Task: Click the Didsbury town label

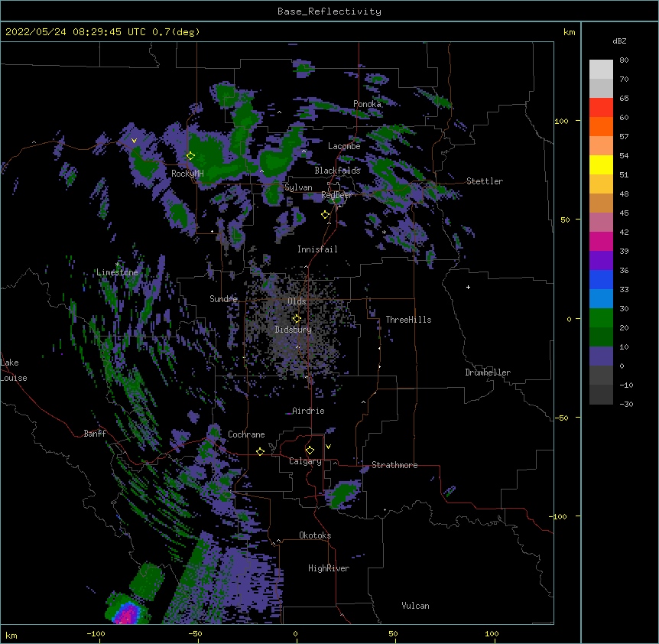Action: pos(293,330)
